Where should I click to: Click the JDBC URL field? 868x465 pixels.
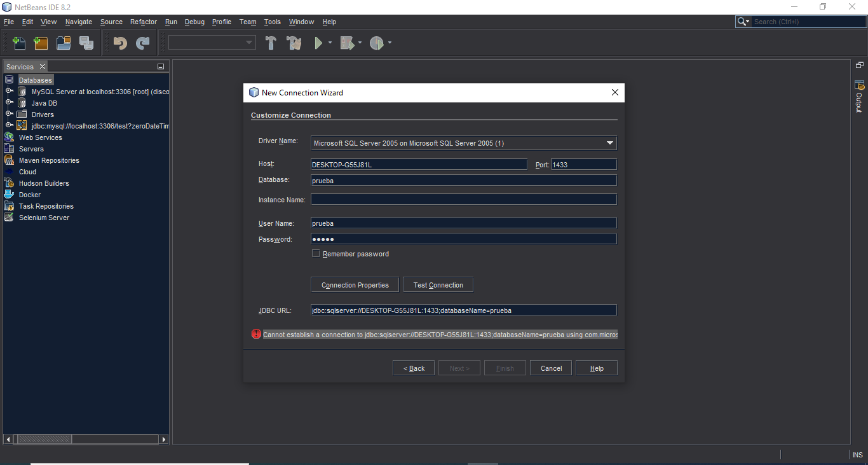pyautogui.click(x=463, y=310)
